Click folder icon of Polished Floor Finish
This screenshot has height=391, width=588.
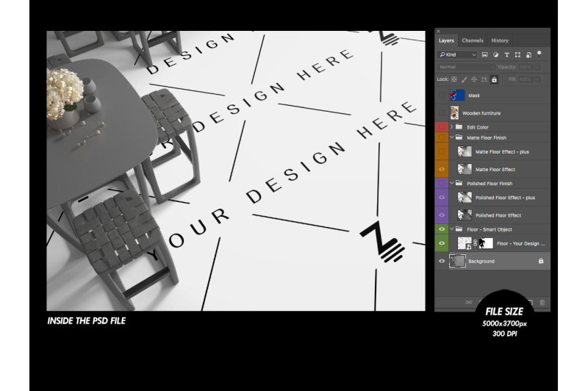tap(459, 183)
